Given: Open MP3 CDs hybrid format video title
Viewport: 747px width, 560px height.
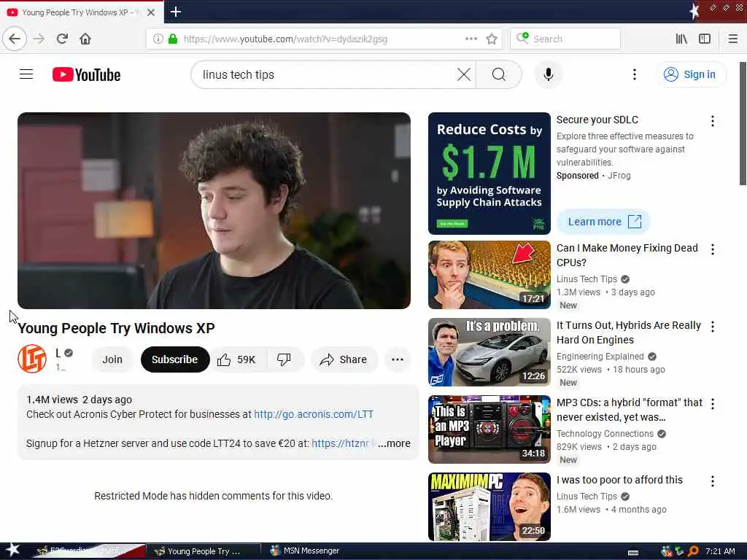Looking at the screenshot, I should click(x=630, y=410).
